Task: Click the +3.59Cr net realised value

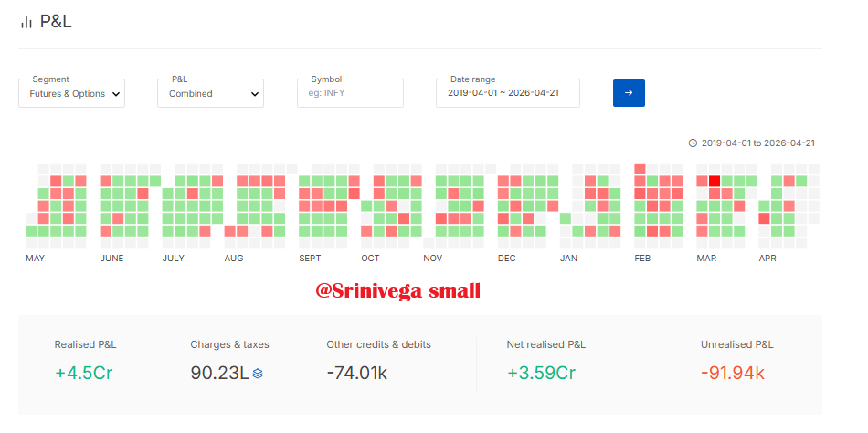Action: point(542,374)
